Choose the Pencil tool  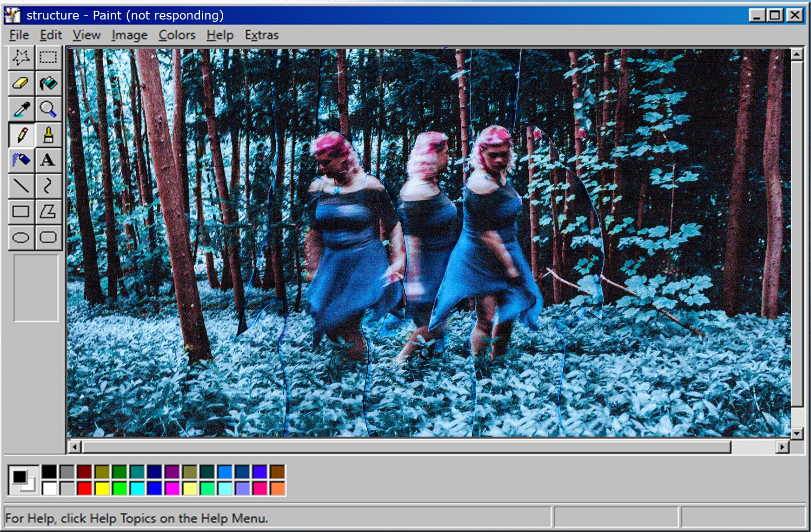click(x=21, y=135)
